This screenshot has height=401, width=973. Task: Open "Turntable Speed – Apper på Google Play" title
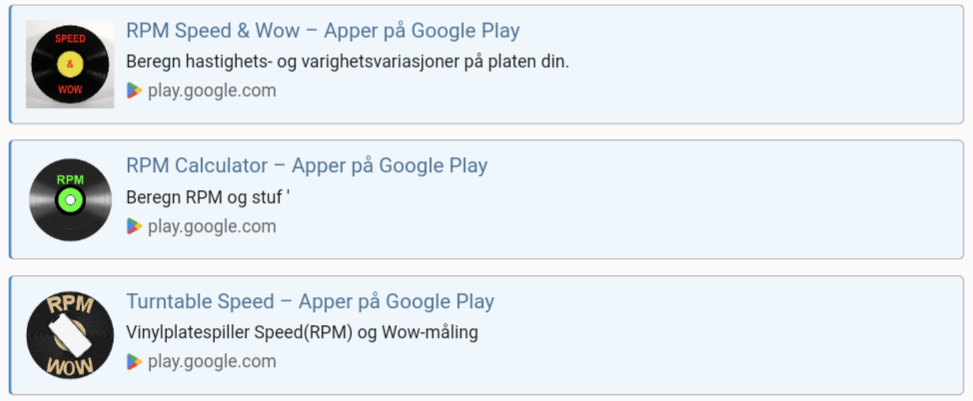(x=310, y=302)
